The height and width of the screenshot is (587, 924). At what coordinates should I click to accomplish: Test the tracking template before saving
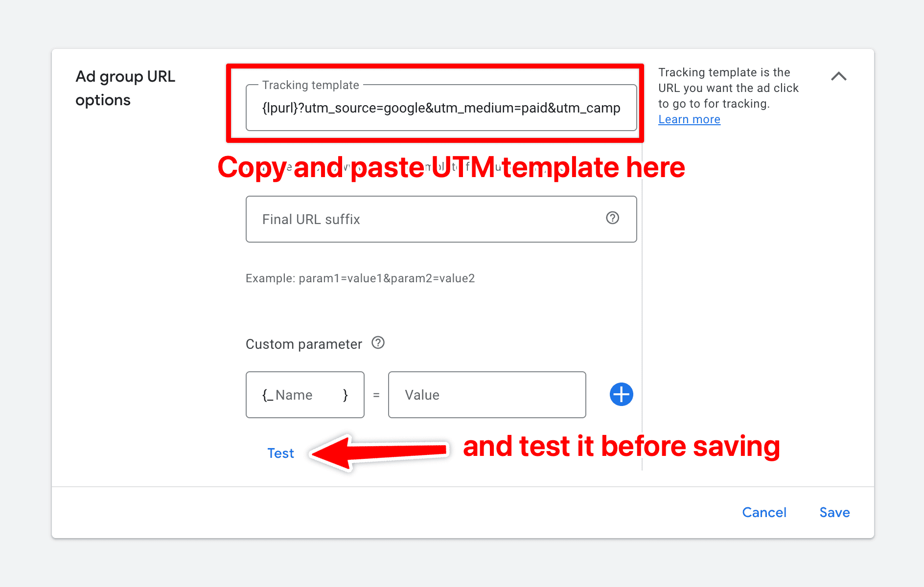(280, 453)
